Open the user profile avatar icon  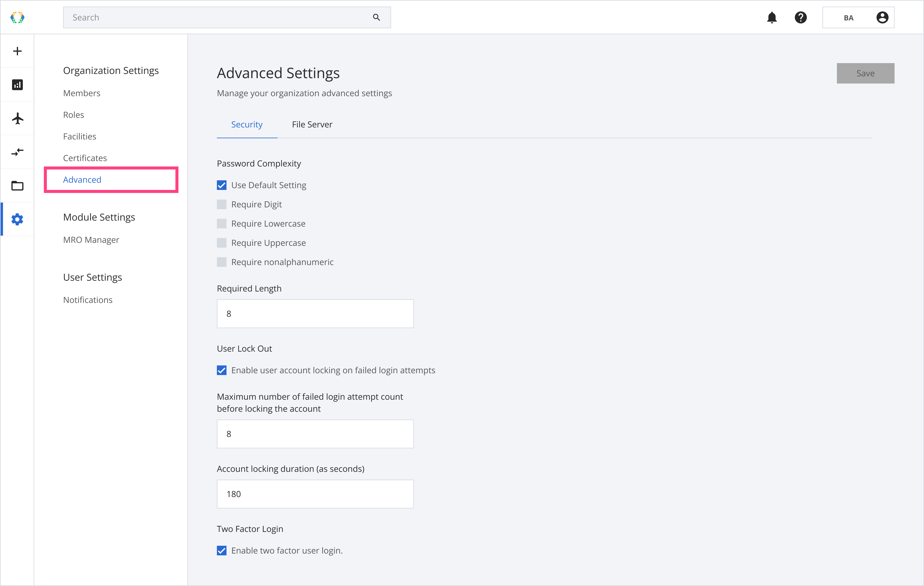tap(882, 17)
